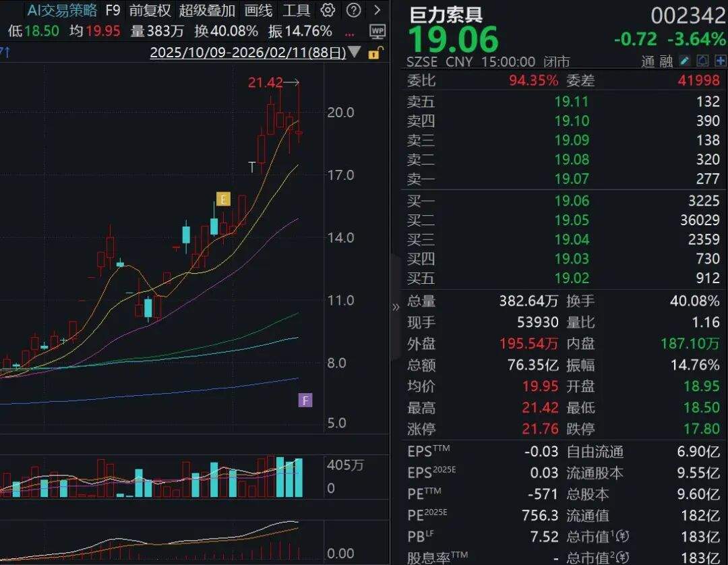
Task: Enable 超级叠加 overlay mode
Action: click(x=208, y=10)
